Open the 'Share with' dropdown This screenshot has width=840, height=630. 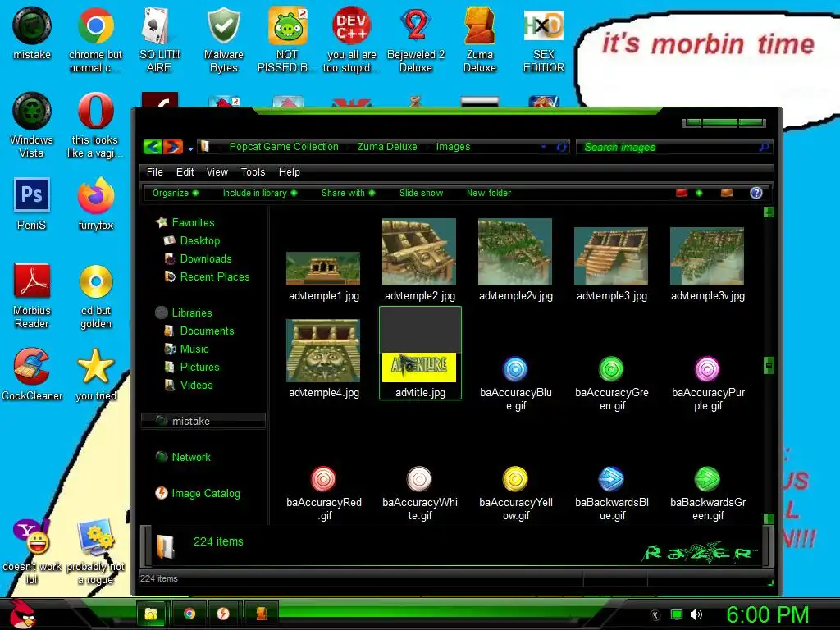click(x=348, y=193)
